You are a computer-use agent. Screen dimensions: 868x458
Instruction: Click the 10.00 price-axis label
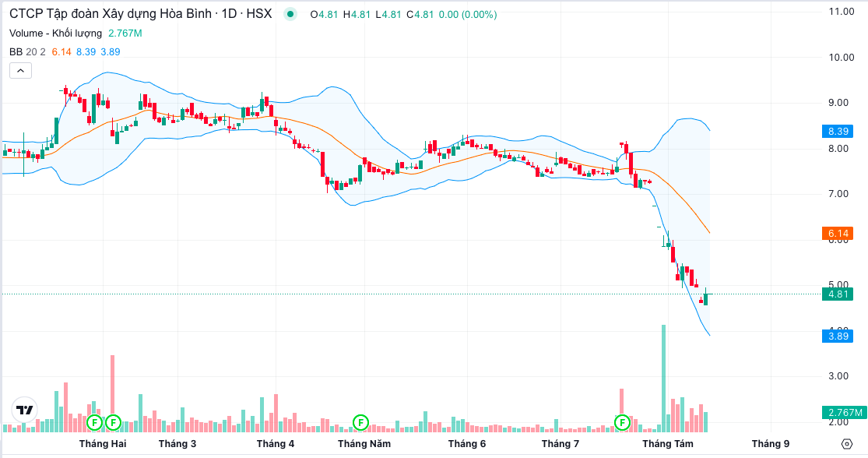[842, 58]
